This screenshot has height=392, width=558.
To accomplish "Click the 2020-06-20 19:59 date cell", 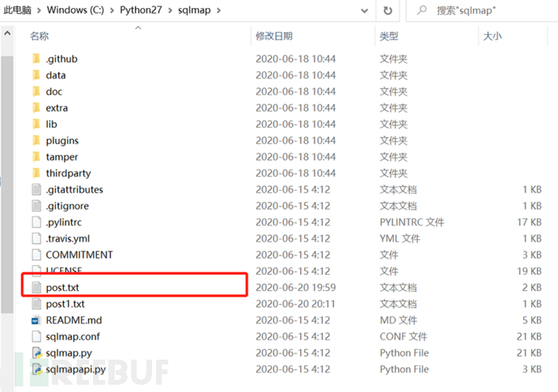I will tap(296, 288).
